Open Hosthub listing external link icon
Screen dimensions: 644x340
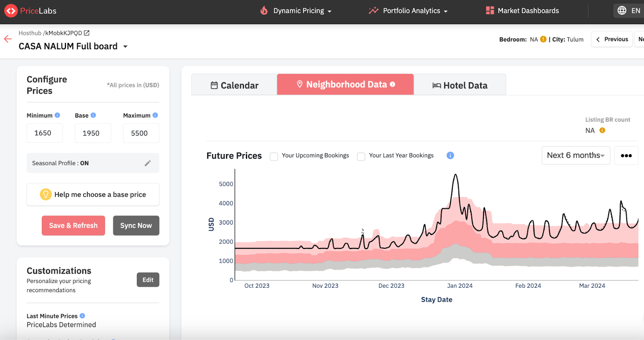87,33
